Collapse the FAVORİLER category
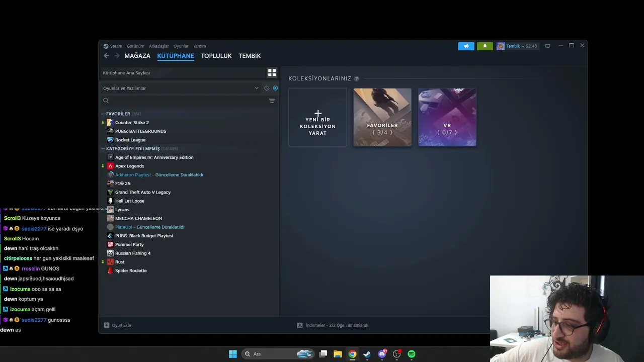644x362 pixels. [x=103, y=114]
